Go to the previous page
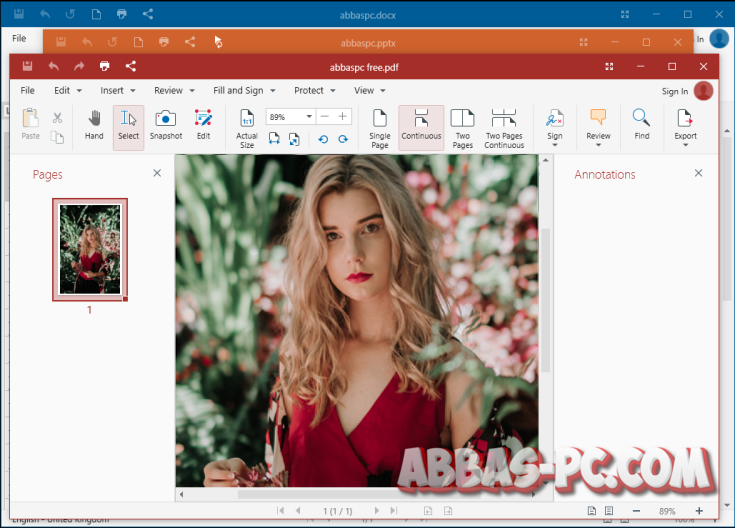The height and width of the screenshot is (528, 735). (x=298, y=511)
